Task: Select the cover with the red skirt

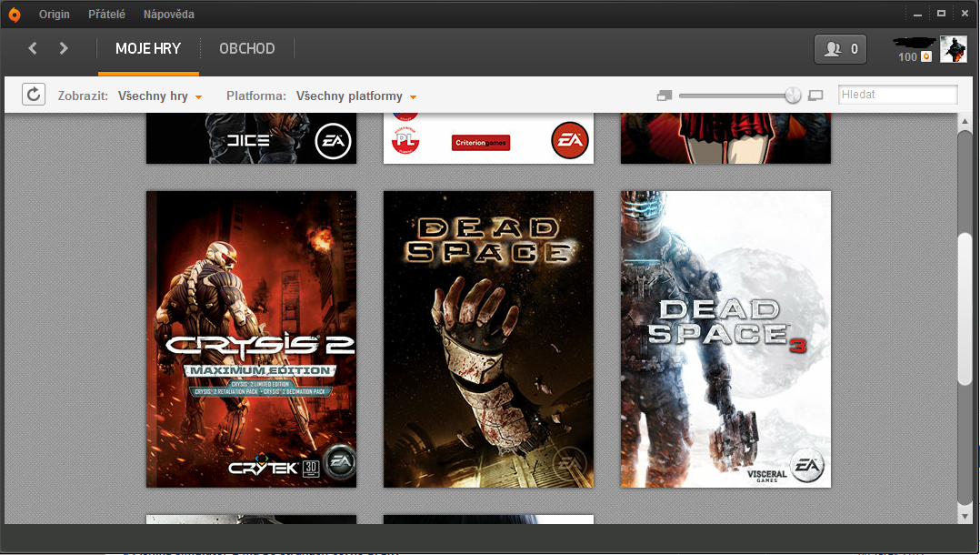Action: (725, 138)
